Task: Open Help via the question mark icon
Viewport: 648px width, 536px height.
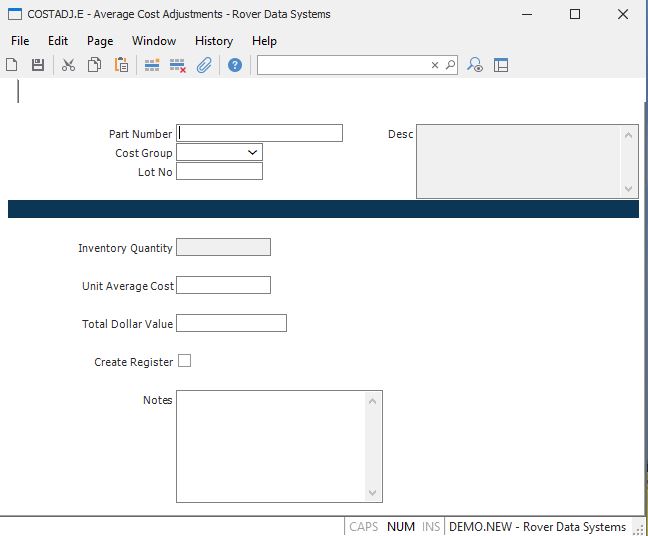Action: (x=235, y=65)
